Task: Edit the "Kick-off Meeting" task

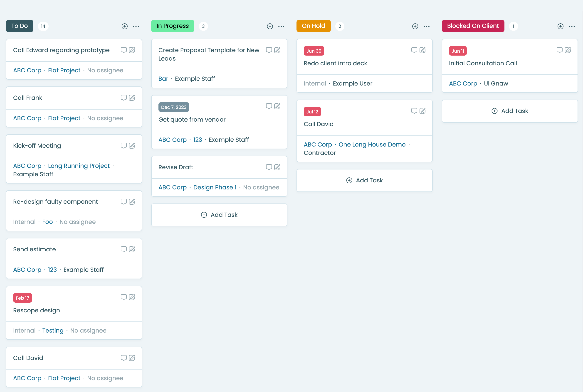Action: click(132, 145)
